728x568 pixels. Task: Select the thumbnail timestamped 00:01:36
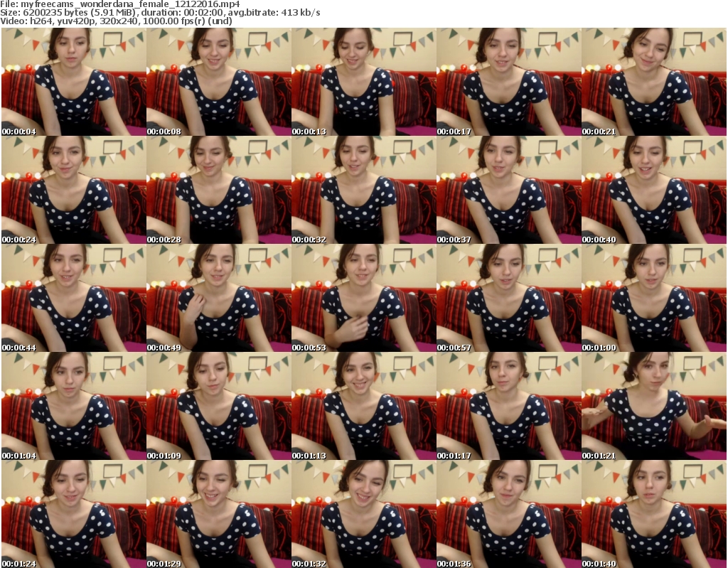click(509, 514)
